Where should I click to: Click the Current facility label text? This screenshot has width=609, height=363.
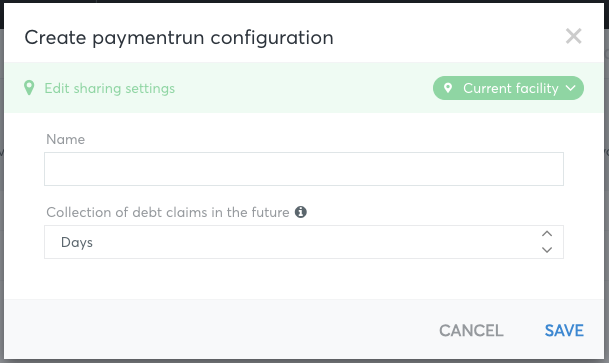point(511,89)
